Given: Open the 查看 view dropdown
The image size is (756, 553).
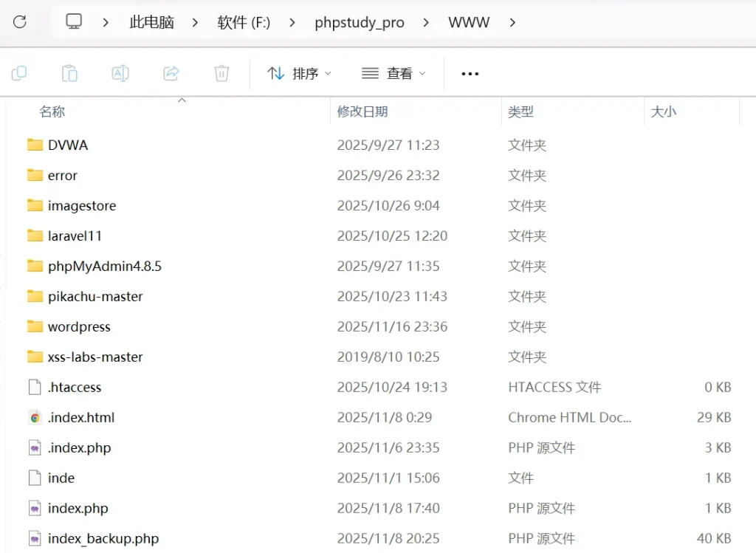Looking at the screenshot, I should [394, 73].
